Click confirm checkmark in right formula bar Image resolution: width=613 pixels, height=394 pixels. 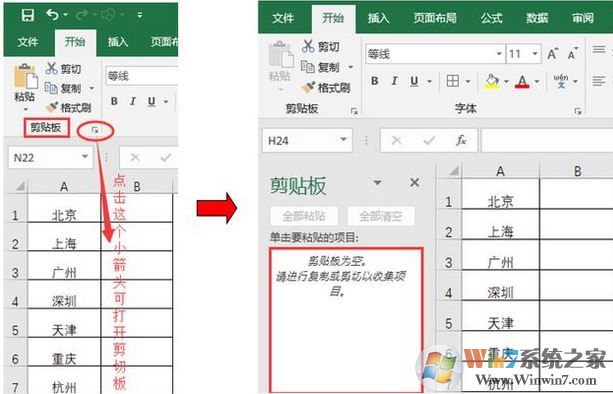pyautogui.click(x=429, y=140)
